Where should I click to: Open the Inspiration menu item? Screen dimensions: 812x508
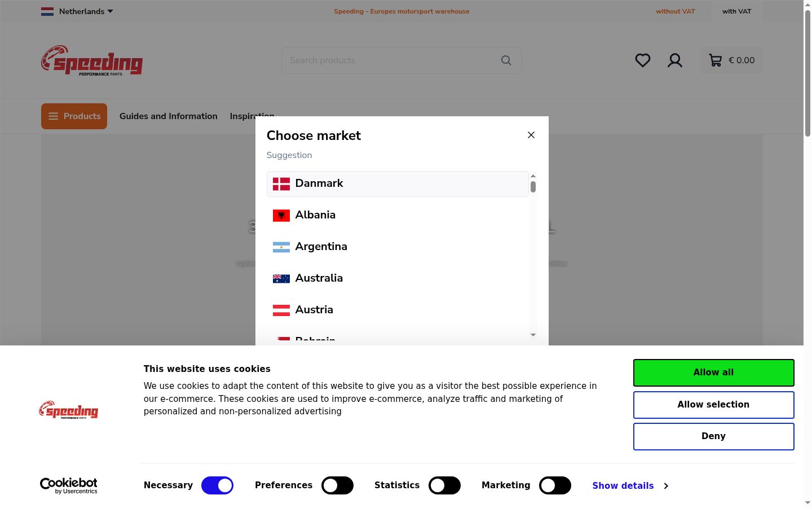pyautogui.click(x=252, y=116)
